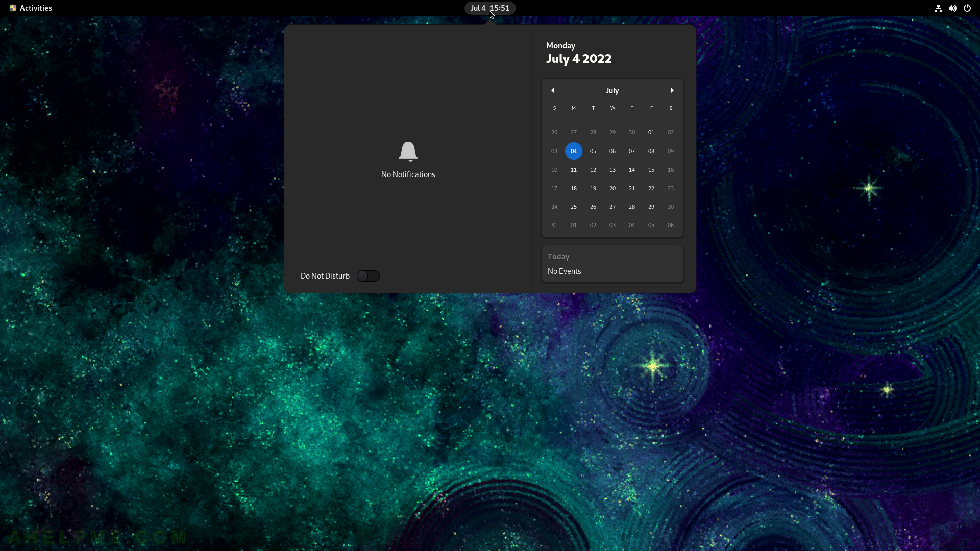Viewport: 980px width, 551px height.
Task: Open the wired network status icon
Action: click(x=938, y=8)
